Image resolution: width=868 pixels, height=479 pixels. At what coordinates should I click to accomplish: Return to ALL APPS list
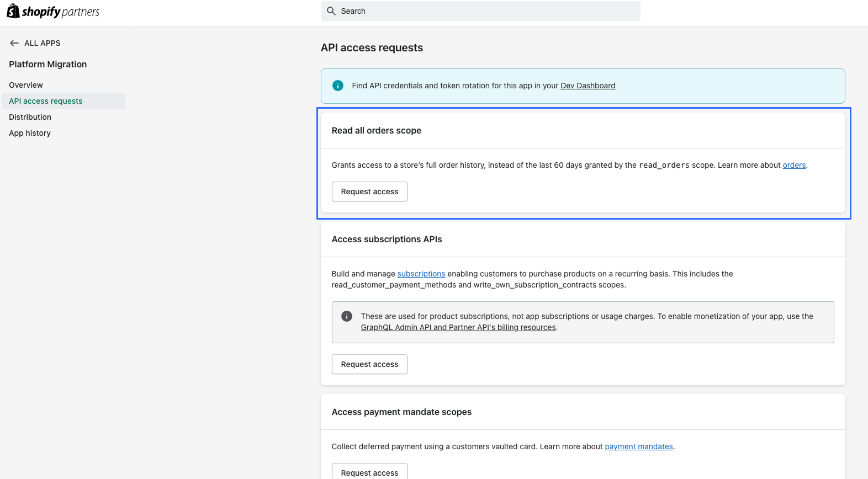[43, 43]
